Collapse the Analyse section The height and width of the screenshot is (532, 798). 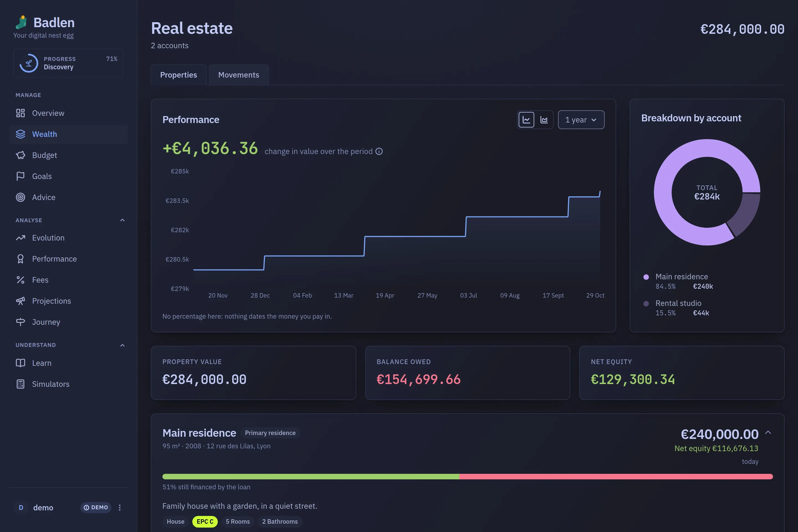[x=122, y=220]
